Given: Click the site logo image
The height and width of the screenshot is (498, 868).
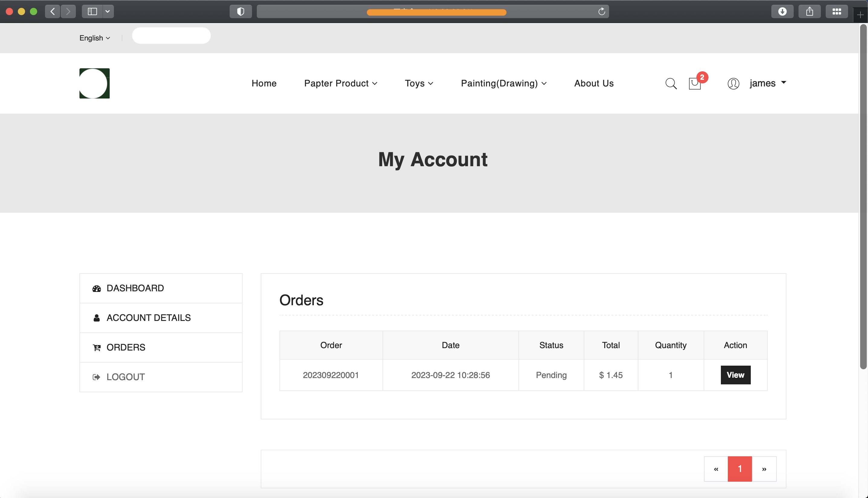Looking at the screenshot, I should coord(94,83).
